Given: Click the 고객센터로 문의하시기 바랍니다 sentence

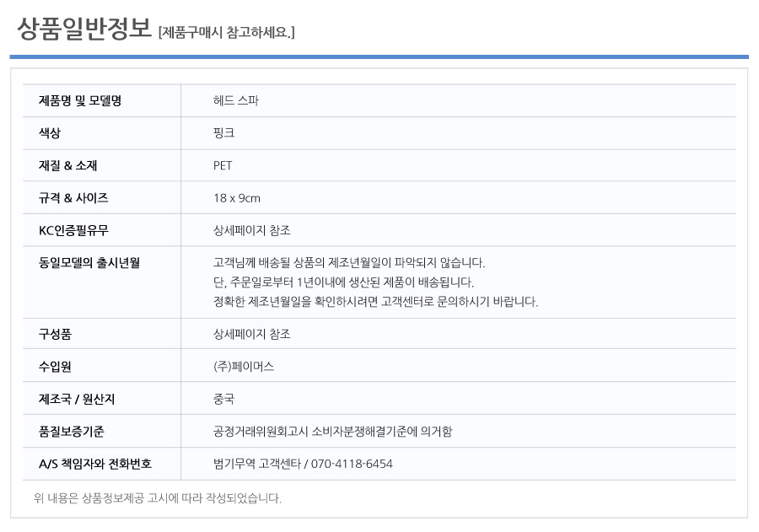Looking at the screenshot, I should [x=375, y=302].
